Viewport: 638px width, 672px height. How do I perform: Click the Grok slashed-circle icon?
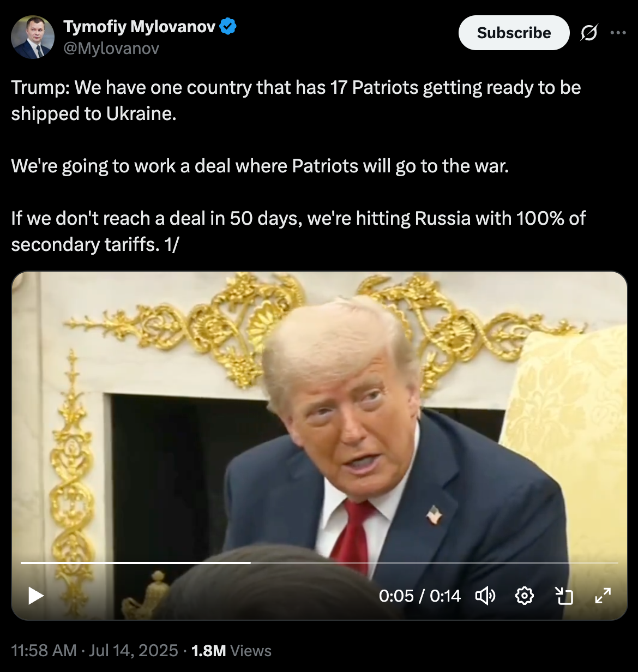pyautogui.click(x=589, y=33)
